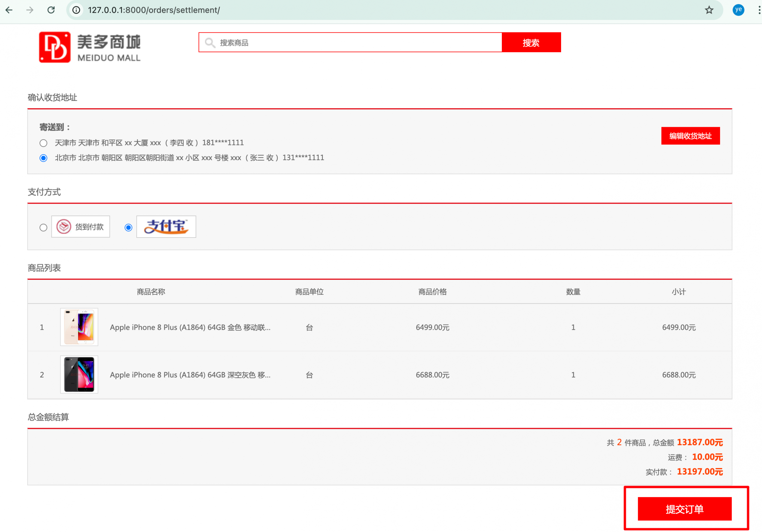Image resolution: width=762 pixels, height=532 pixels.
Task: Click the 支付宝 Alipay logo
Action: (x=166, y=227)
